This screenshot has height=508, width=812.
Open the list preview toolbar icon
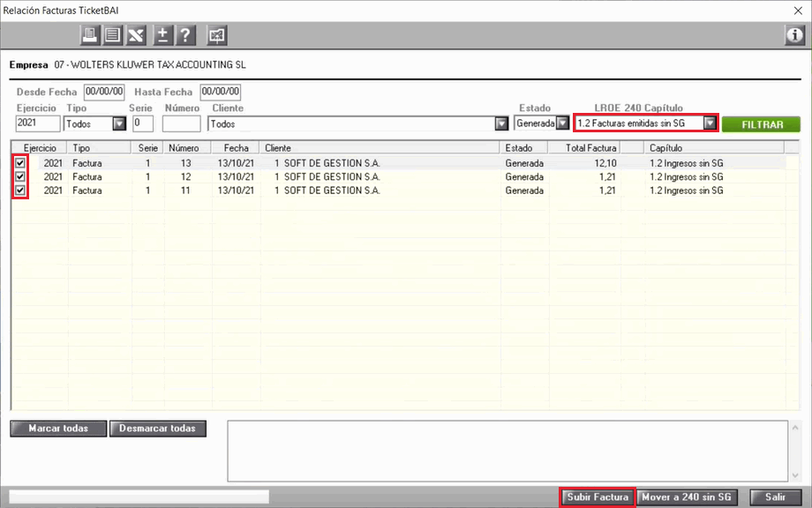tap(112, 35)
